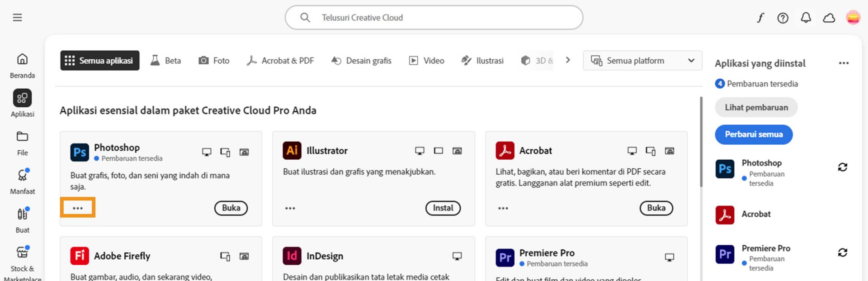The width and height of the screenshot is (868, 281).
Task: Open Acrobat card more options menu
Action: (x=503, y=208)
